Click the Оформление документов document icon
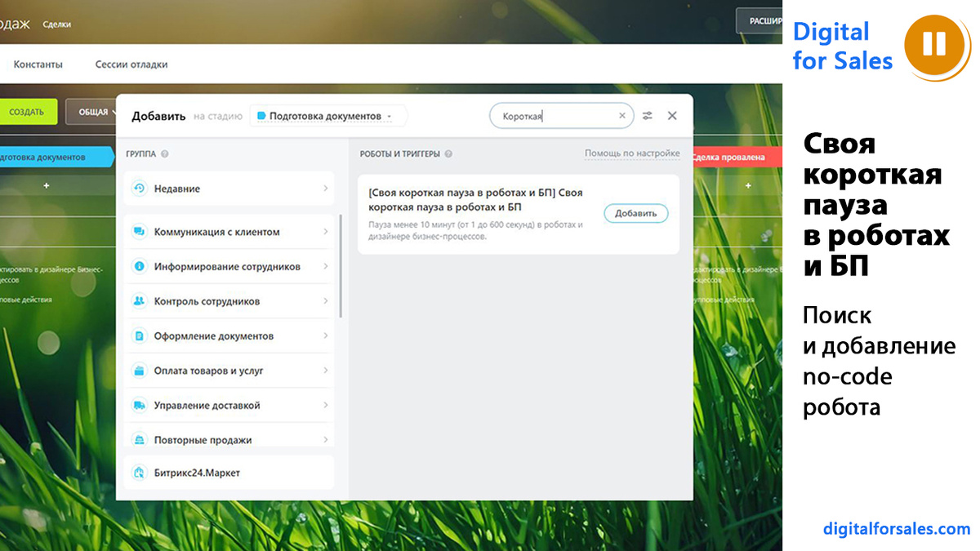Viewport: 980px width, 551px height. [x=139, y=335]
